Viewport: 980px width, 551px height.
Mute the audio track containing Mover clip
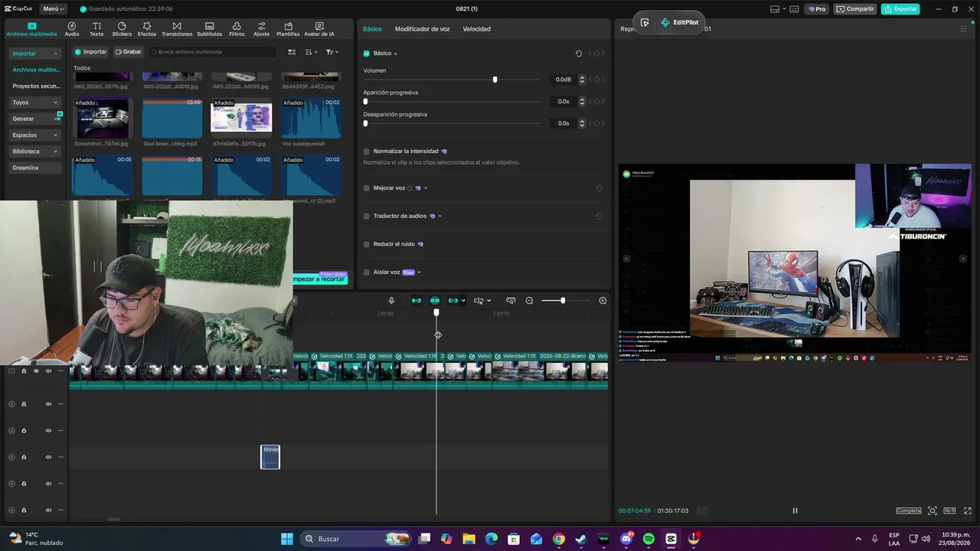[47, 457]
